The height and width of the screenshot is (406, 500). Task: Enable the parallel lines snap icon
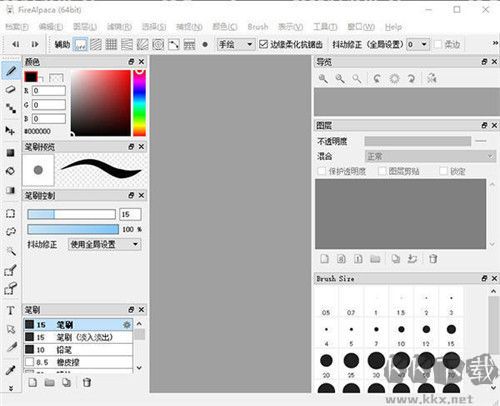coord(96,44)
